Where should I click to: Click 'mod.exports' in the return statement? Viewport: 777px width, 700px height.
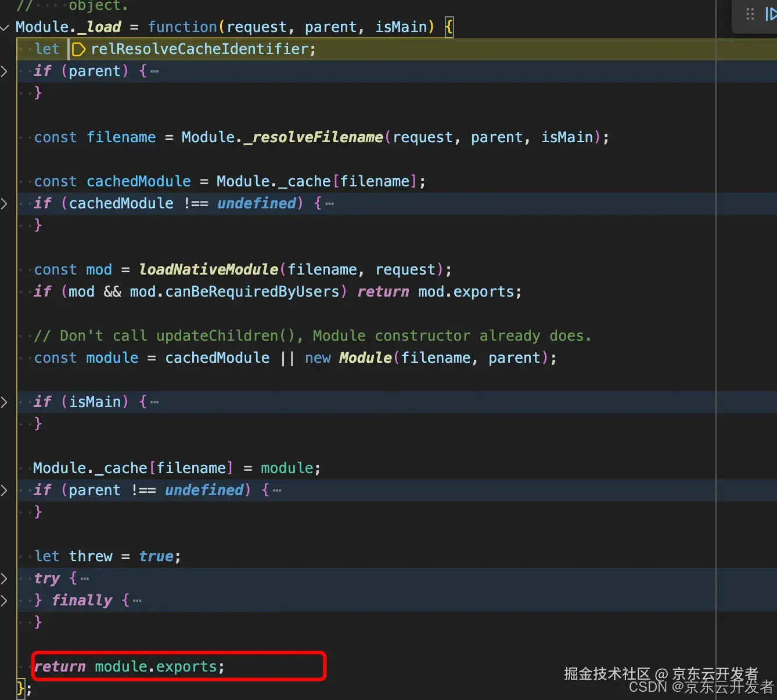point(466,292)
